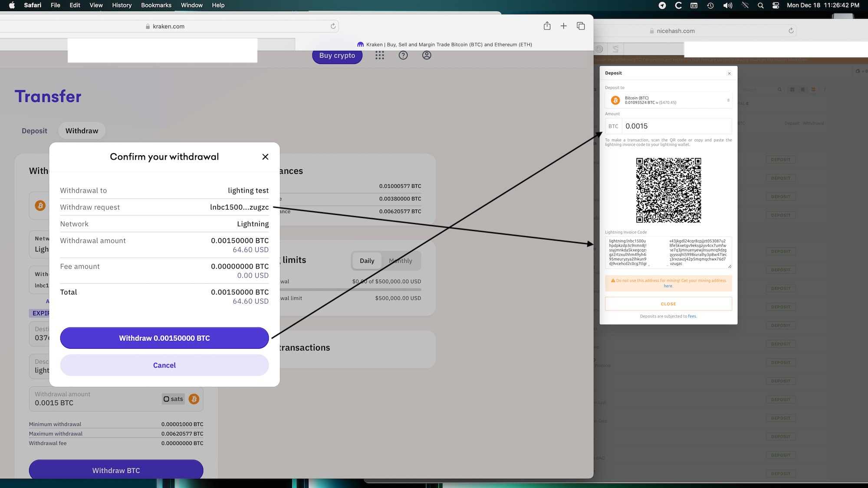This screenshot has width=868, height=488.
Task: Click the volume icon in the menu bar
Action: point(728,5)
